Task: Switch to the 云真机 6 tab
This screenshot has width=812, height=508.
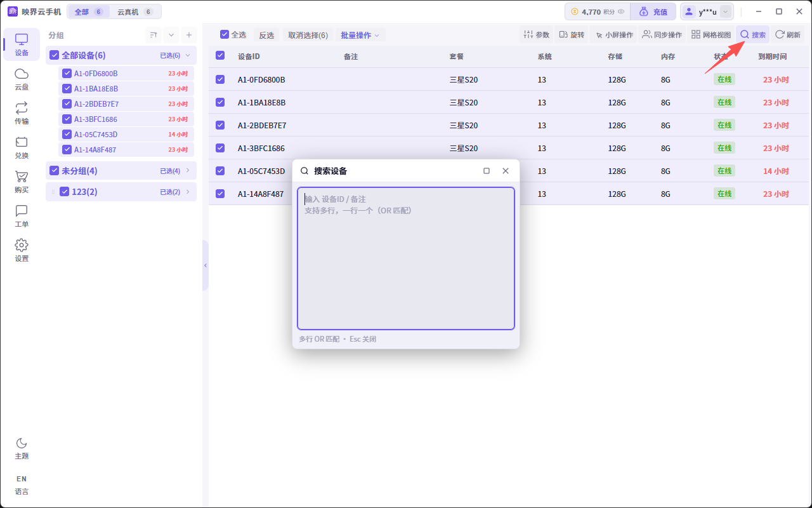Action: tap(135, 11)
